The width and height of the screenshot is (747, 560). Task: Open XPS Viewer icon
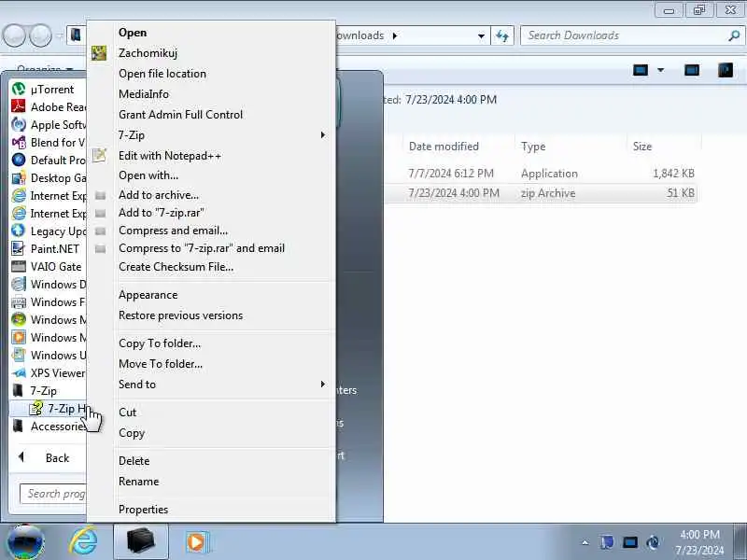(x=19, y=372)
